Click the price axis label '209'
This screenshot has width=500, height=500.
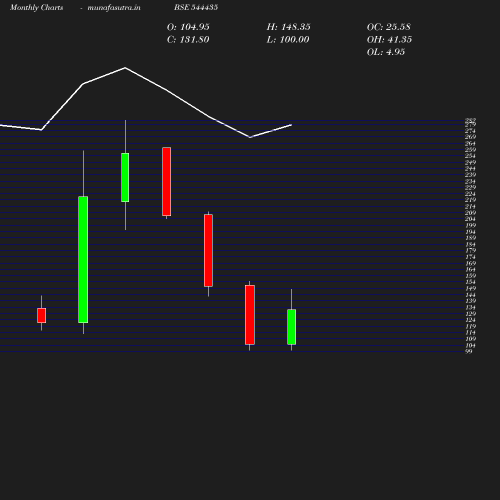(470, 213)
